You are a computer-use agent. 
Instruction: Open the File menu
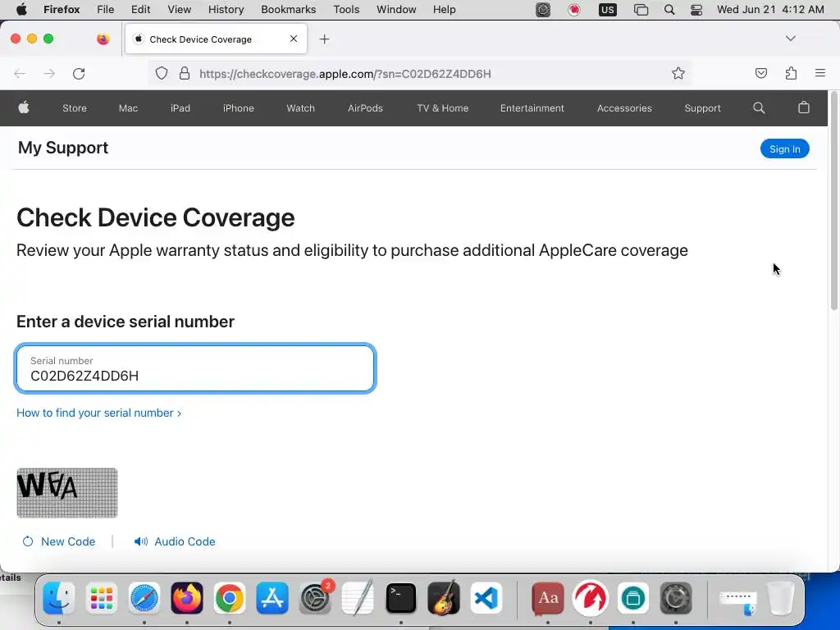point(106,10)
